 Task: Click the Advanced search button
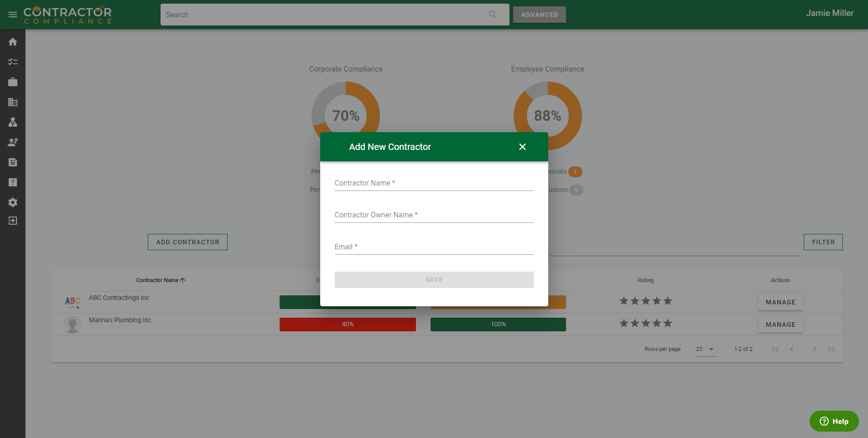click(x=539, y=15)
